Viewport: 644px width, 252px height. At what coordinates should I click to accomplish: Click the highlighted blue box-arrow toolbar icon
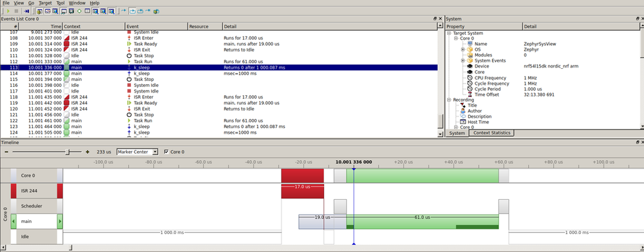click(132, 11)
